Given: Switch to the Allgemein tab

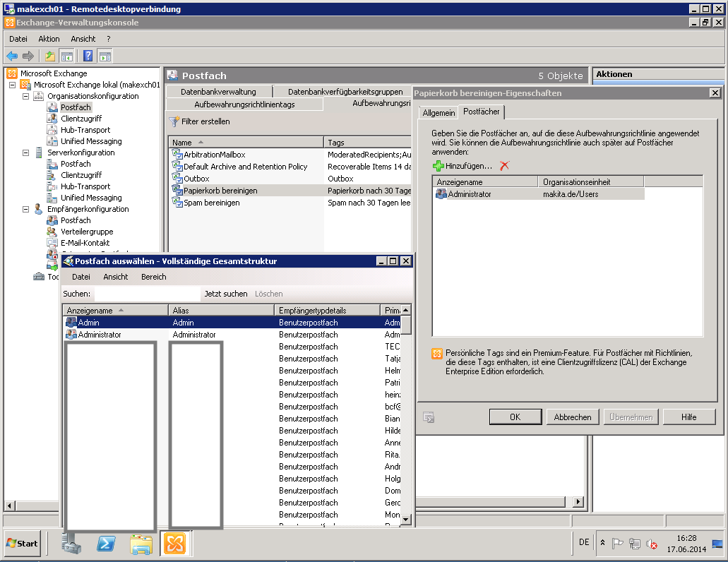Looking at the screenshot, I should click(438, 113).
